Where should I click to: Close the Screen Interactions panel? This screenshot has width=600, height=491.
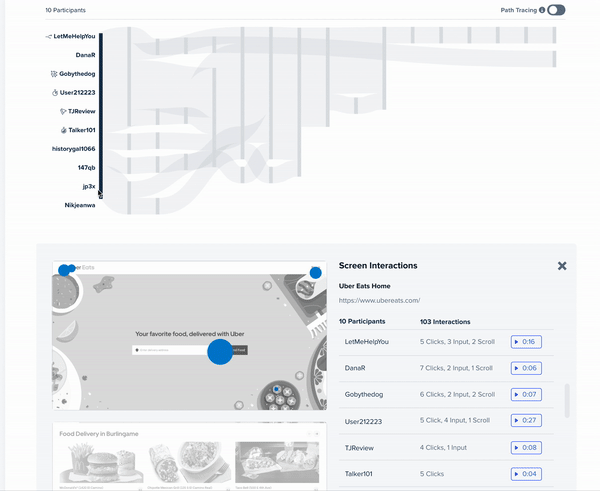(x=562, y=266)
